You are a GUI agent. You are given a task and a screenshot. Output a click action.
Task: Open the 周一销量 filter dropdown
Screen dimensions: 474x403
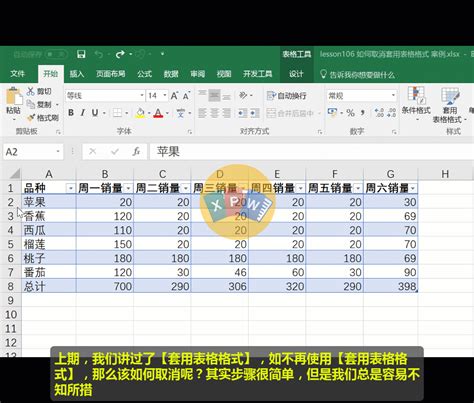click(128, 189)
